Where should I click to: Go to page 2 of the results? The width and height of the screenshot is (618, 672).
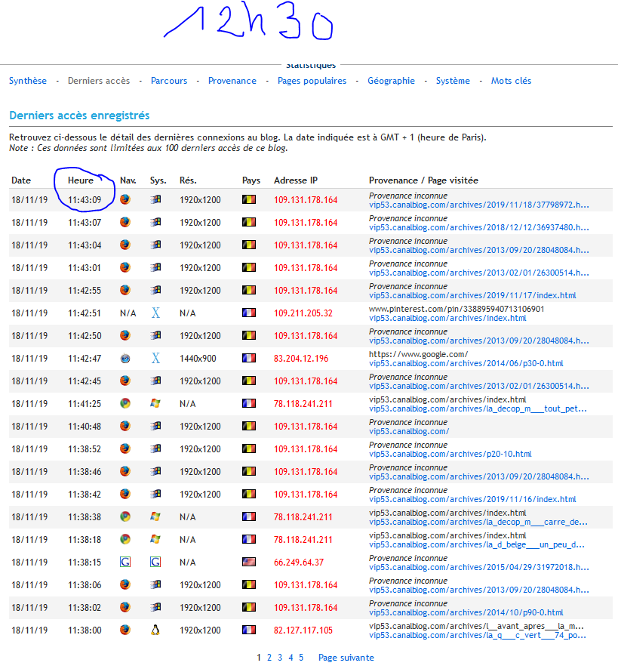coord(269,658)
